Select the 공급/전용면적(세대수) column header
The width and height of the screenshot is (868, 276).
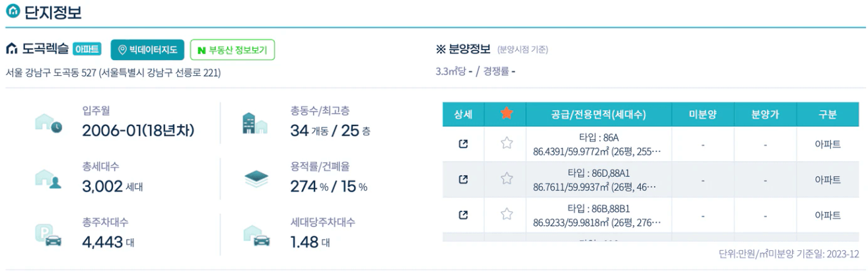[x=598, y=114]
